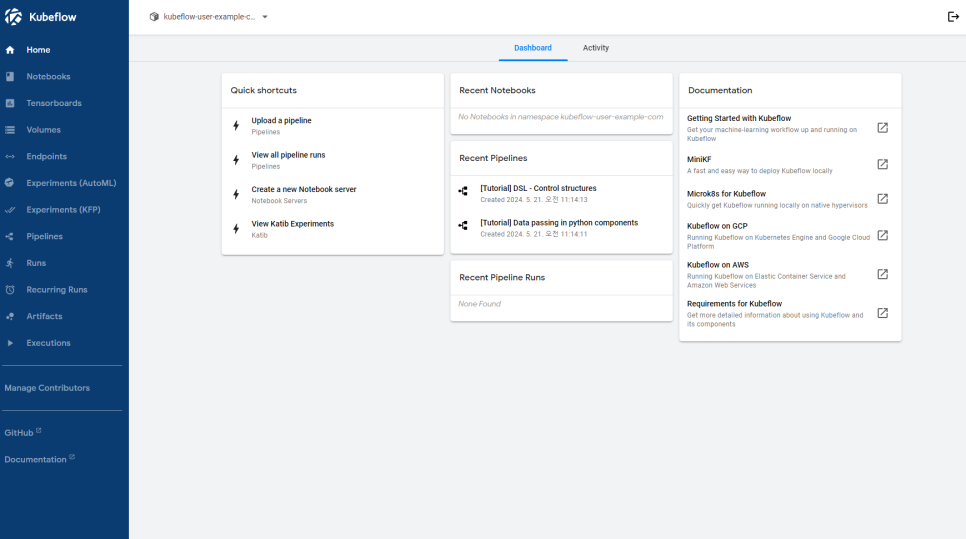Click the logout icon at top right
This screenshot has height=539, width=966.
pos(952,17)
